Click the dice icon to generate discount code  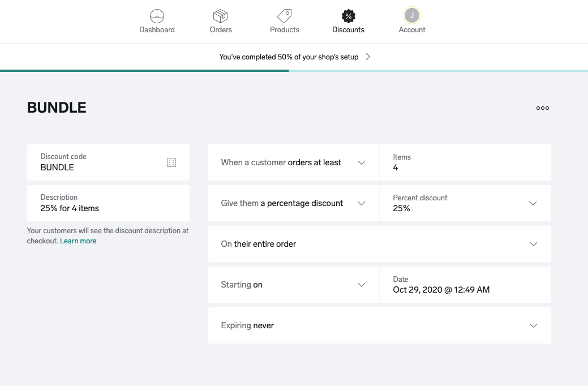[x=171, y=162]
